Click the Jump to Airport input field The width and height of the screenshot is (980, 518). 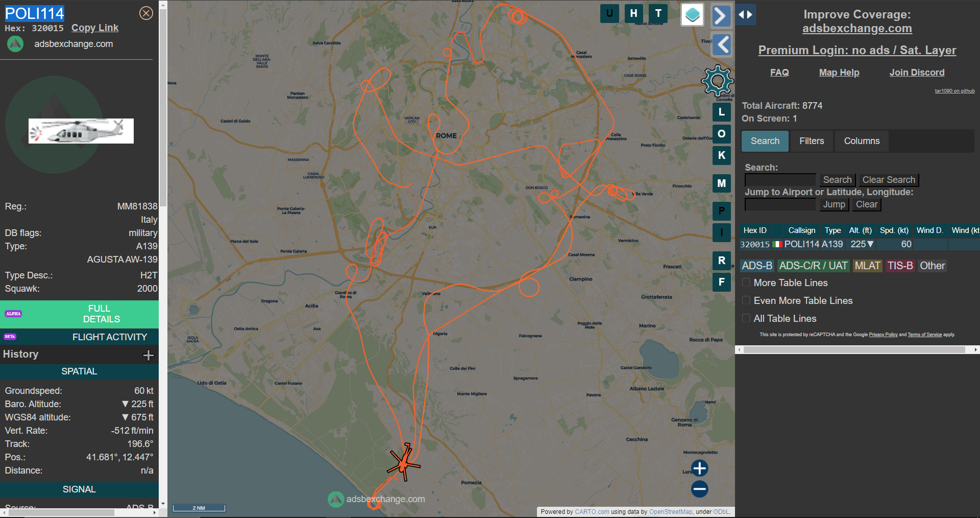pos(780,204)
